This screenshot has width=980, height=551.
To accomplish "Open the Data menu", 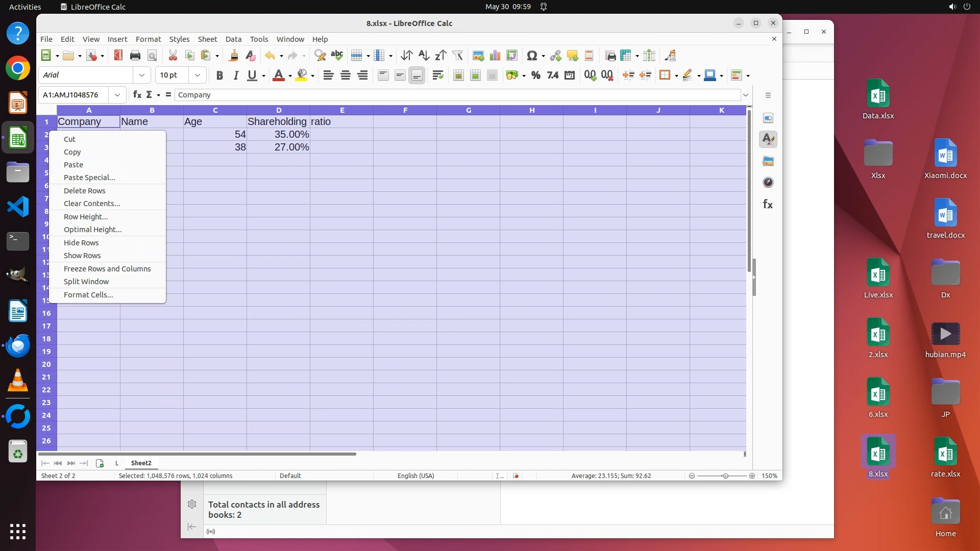I will (x=233, y=39).
